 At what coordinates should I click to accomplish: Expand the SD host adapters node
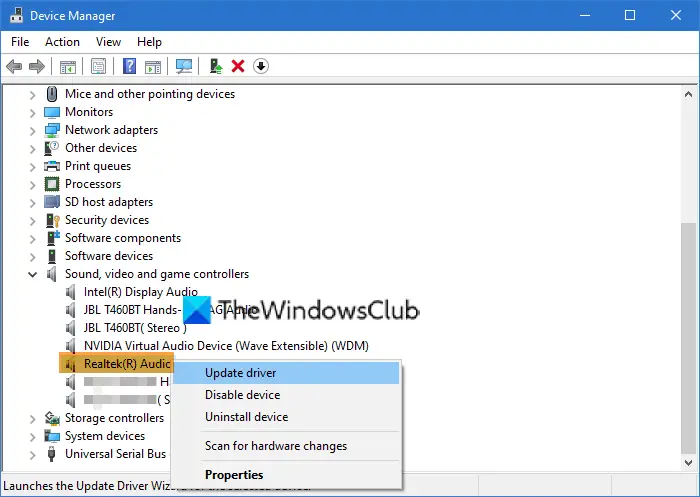click(32, 203)
